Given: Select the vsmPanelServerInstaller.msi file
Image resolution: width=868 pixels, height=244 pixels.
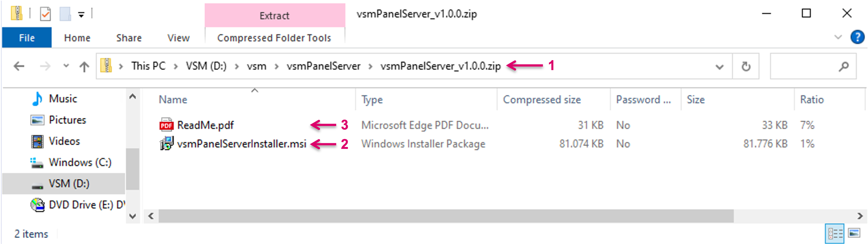Looking at the screenshot, I should [241, 144].
